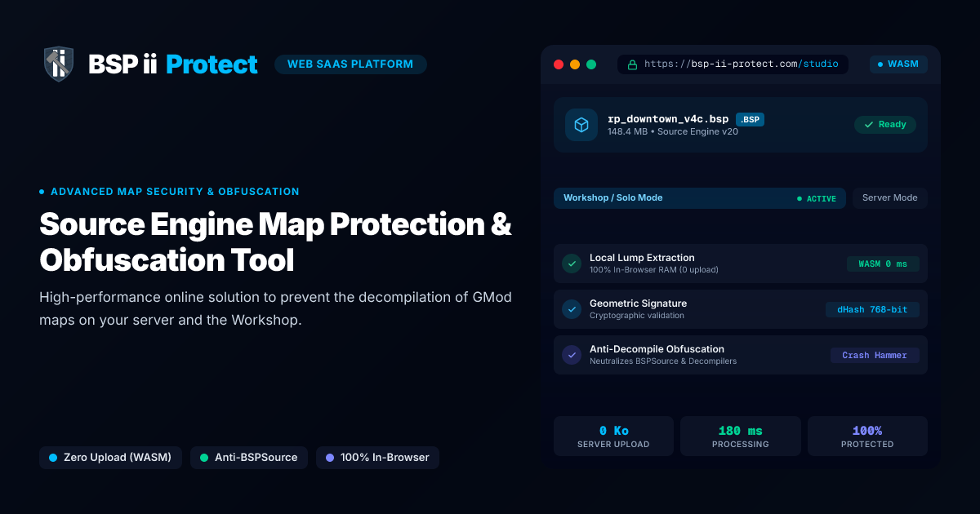This screenshot has height=514, width=980.
Task: Click the Crash Hammer tag
Action: (x=875, y=355)
